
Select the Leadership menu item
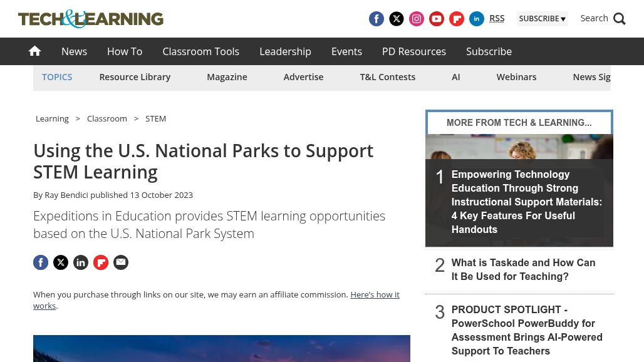click(285, 51)
